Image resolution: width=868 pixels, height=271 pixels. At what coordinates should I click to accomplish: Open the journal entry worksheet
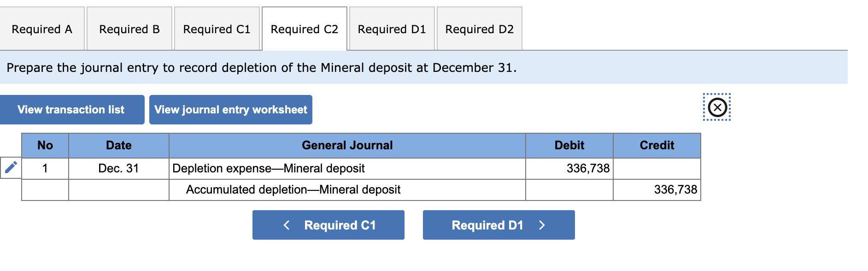[x=230, y=109]
